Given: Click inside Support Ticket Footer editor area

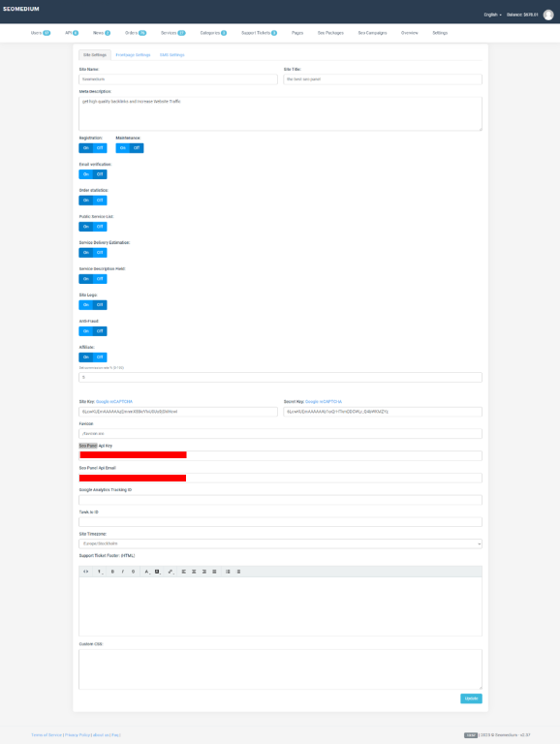Looking at the screenshot, I should click(280, 606).
